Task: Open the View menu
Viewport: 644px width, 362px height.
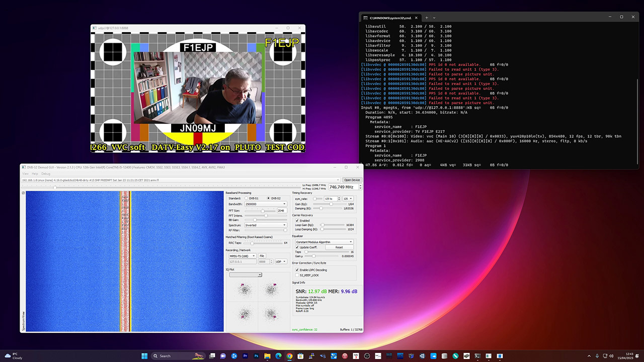Action: (25, 173)
